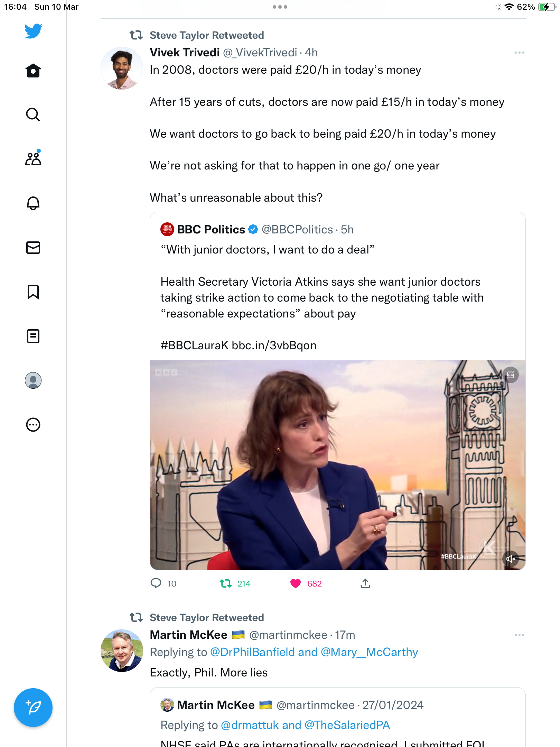Expand more options on Martin McKee's tweet
The width and height of the screenshot is (560, 747).
519,635
